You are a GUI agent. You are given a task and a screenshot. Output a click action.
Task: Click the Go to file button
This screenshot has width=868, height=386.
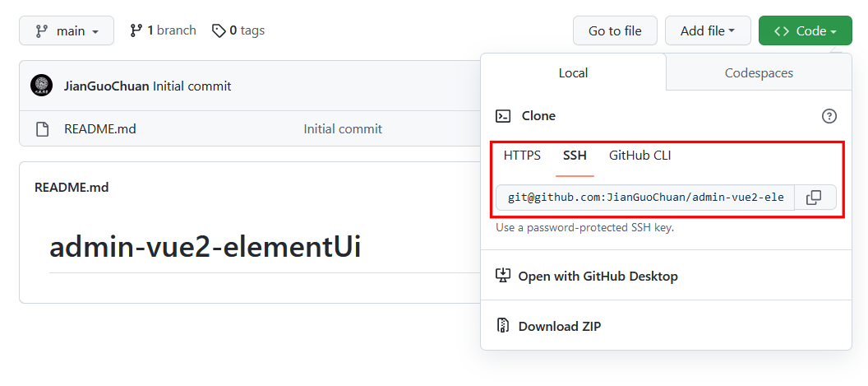(615, 30)
